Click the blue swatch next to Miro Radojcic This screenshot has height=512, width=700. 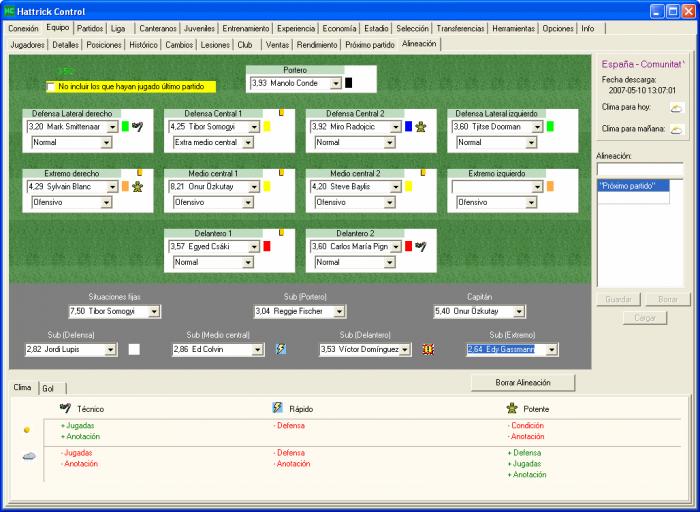pyautogui.click(x=408, y=126)
